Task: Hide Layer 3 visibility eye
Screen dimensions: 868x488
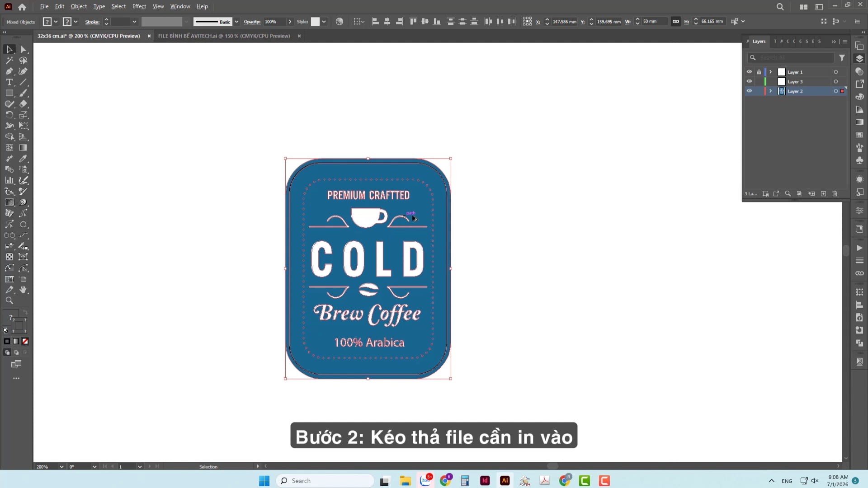Action: point(749,81)
